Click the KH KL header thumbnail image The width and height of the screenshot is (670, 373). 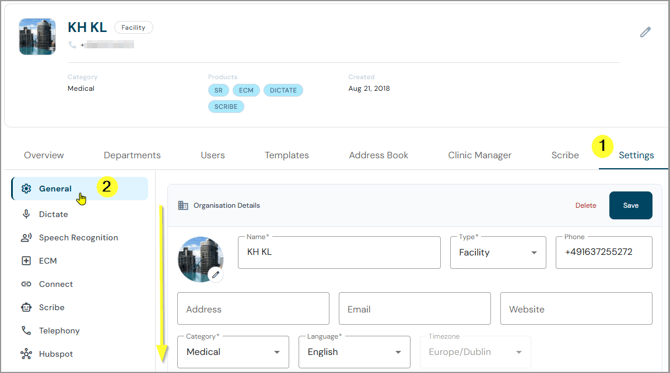pos(37,36)
